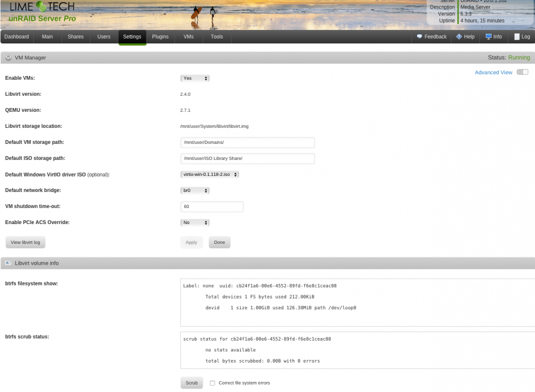
Task: Click the btrfs scrub status output box
Action: click(357, 350)
